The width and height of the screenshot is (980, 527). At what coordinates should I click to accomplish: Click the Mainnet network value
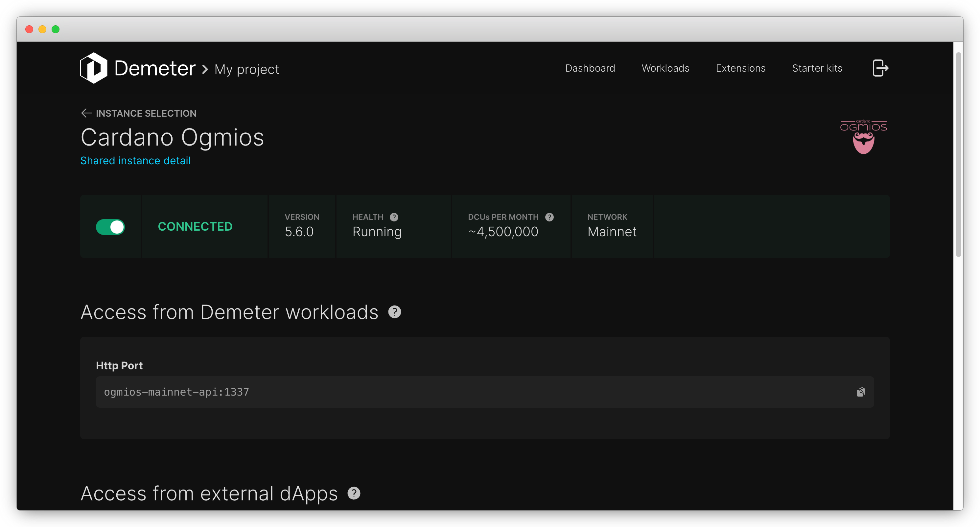point(612,232)
